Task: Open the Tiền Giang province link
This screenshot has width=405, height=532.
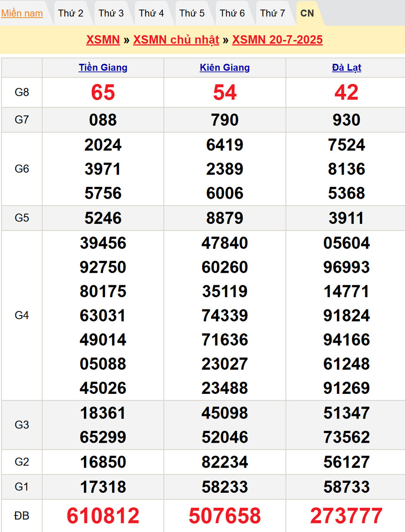Action: 103,67
